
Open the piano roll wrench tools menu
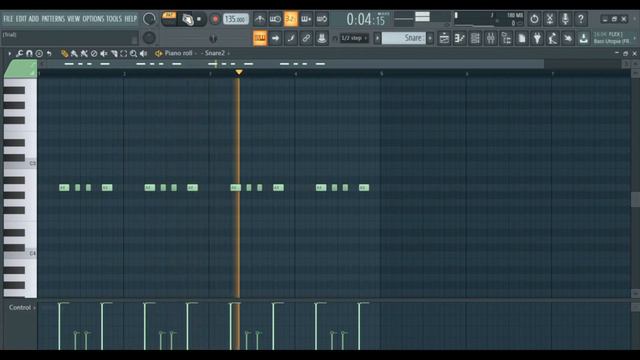[x=19, y=53]
